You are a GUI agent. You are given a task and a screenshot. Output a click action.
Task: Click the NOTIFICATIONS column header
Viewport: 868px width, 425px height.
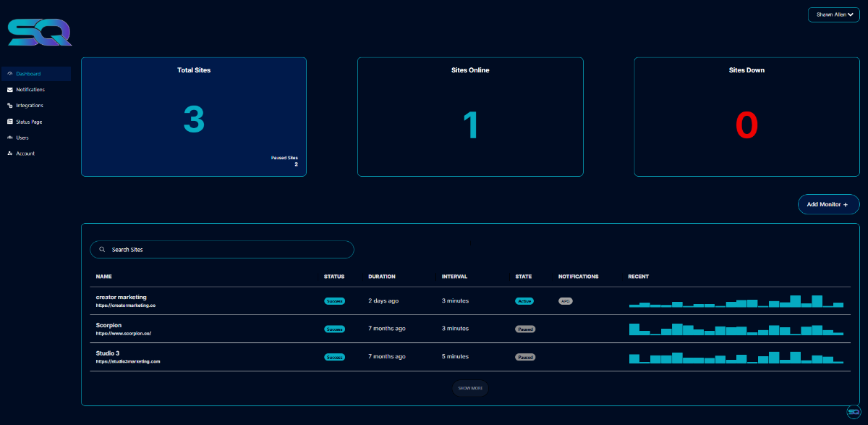point(579,277)
